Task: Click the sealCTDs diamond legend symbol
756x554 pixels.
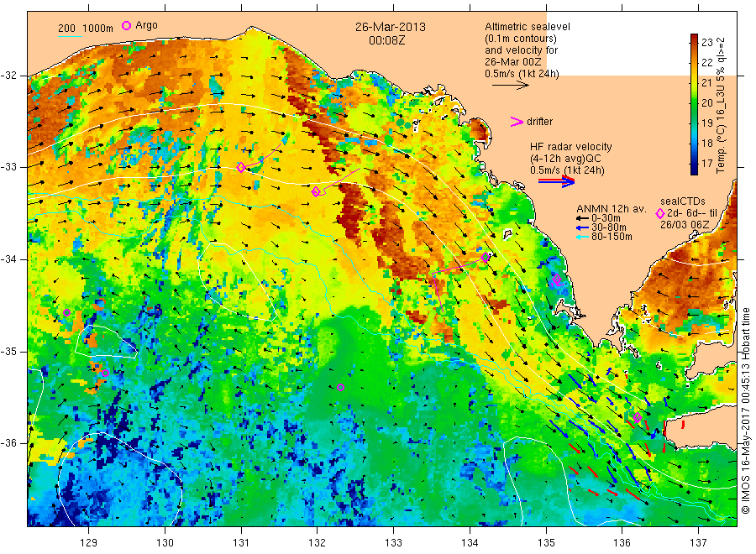Action: point(660,213)
